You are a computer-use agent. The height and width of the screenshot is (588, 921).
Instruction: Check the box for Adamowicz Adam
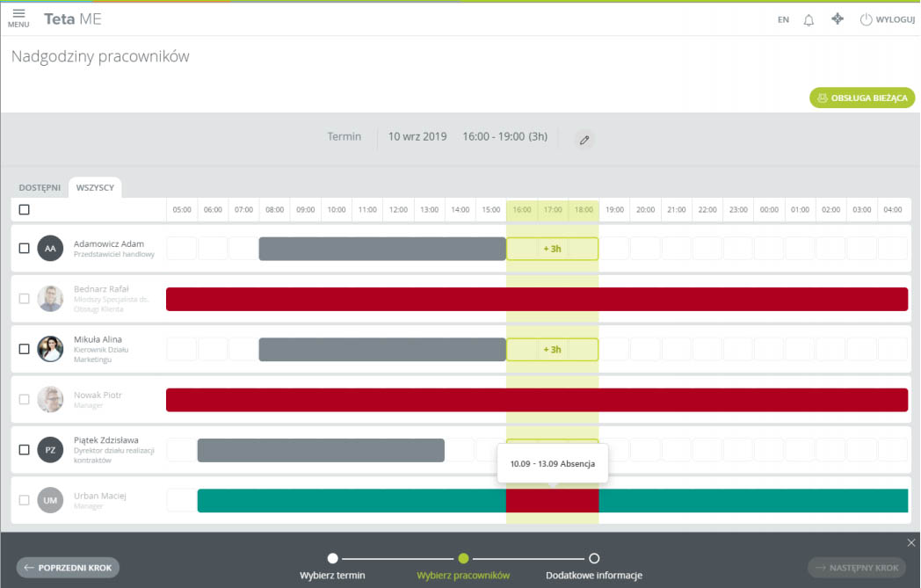(x=25, y=249)
